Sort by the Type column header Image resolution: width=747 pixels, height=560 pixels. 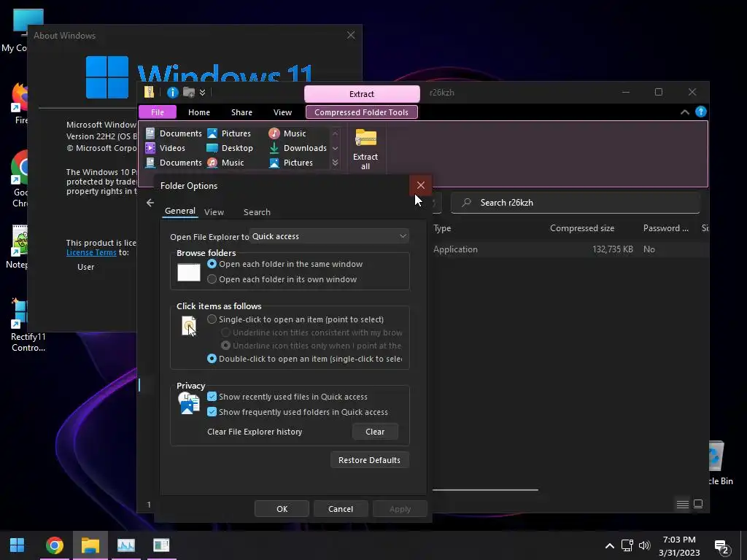(442, 228)
